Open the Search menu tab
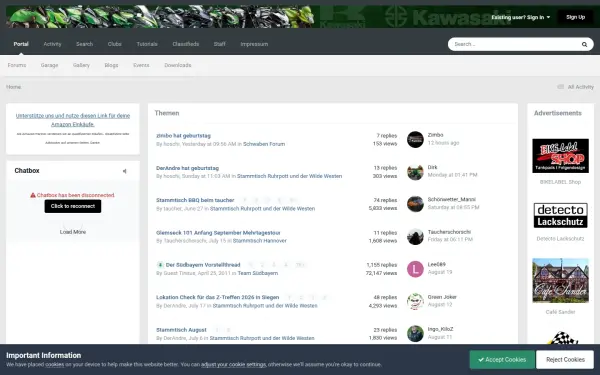 [x=84, y=44]
